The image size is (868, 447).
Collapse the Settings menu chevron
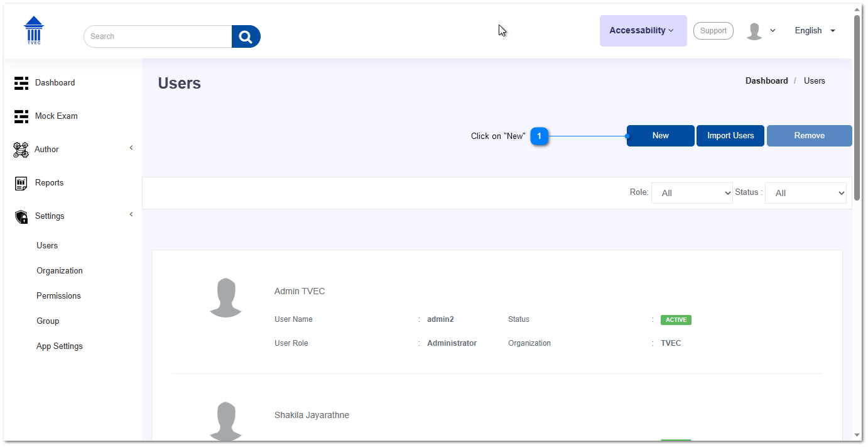pyautogui.click(x=131, y=215)
